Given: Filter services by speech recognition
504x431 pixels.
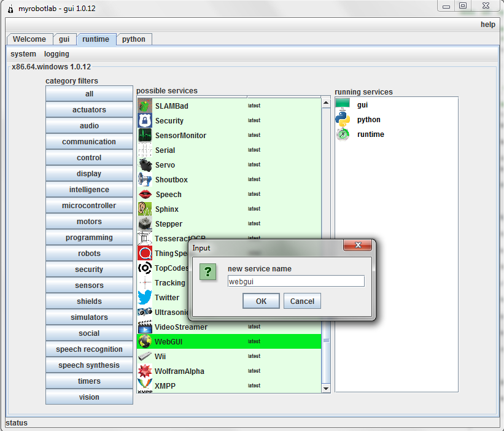Looking at the screenshot, I should [x=90, y=349].
